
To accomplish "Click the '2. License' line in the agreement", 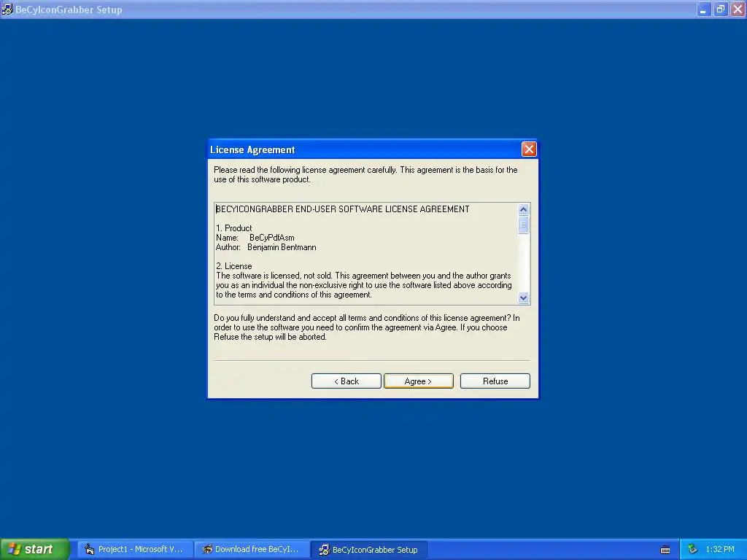I will (234, 266).
